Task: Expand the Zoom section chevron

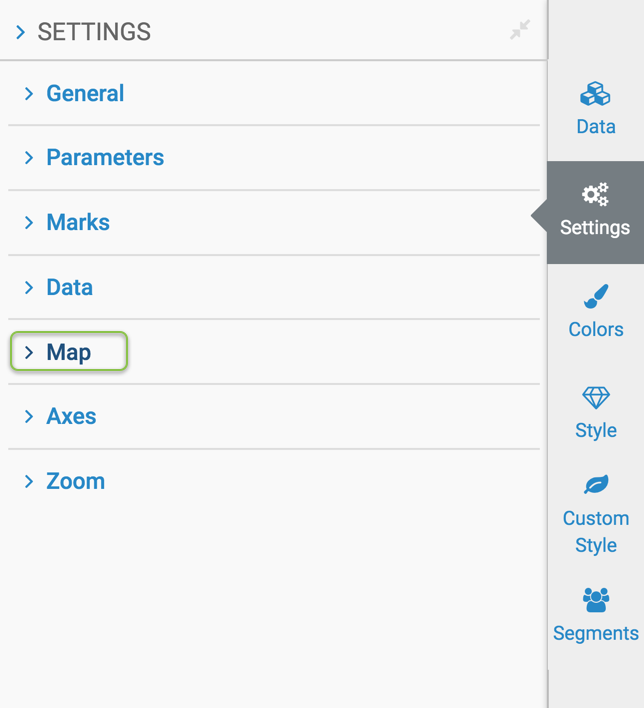Action: (x=28, y=482)
